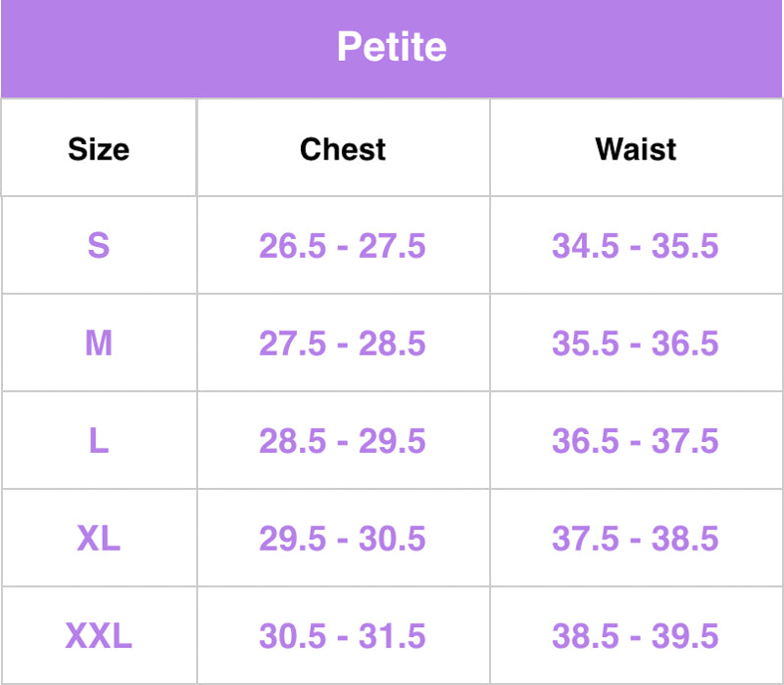The image size is (784, 685).
Task: Select waist value 36.5 - 37.5
Action: [635, 441]
